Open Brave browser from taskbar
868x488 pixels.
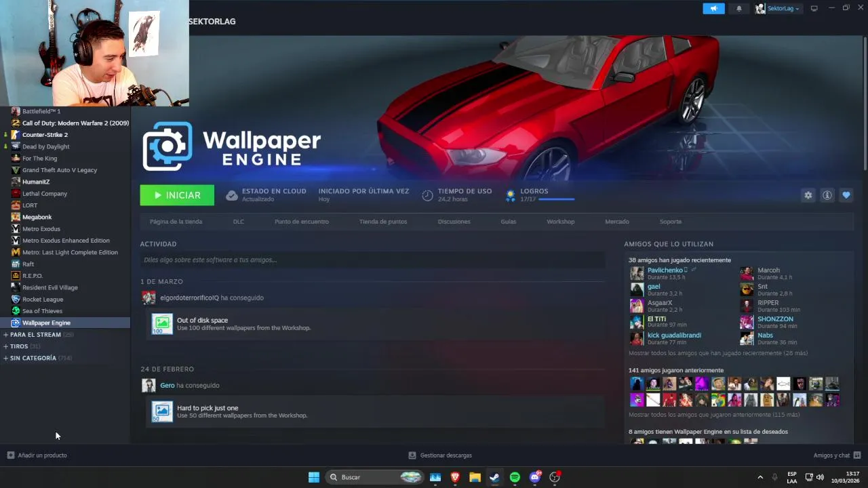[455, 477]
